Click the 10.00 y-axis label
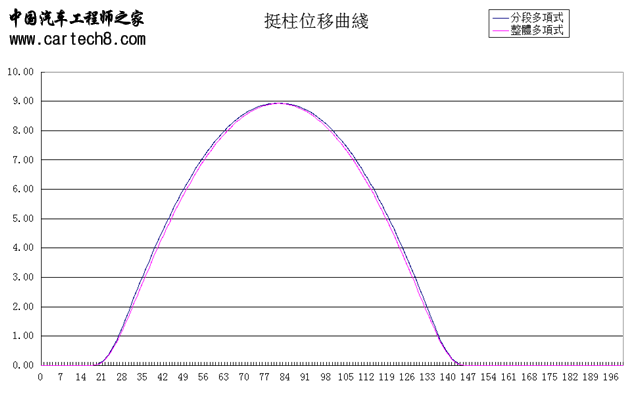 tap(21, 72)
